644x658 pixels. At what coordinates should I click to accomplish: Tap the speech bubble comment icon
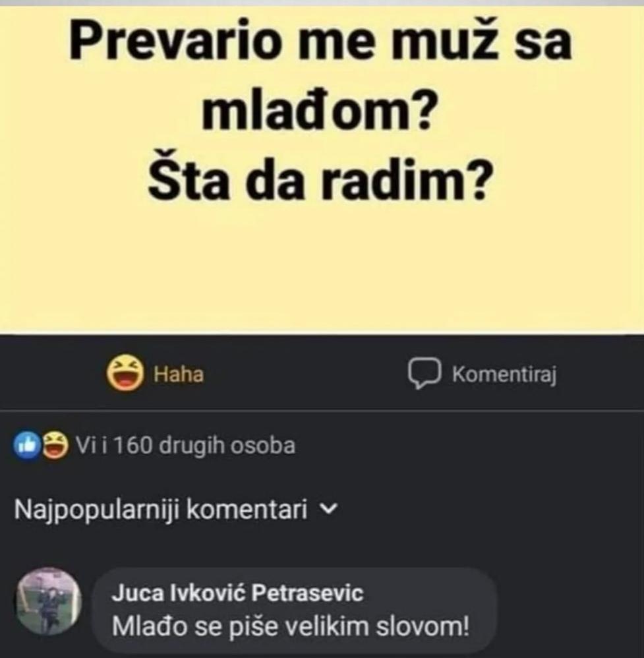click(424, 373)
